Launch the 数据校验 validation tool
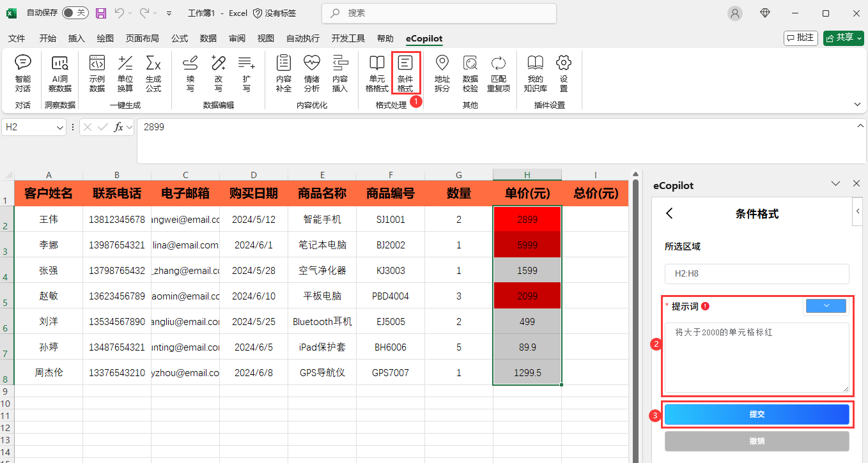Image resolution: width=868 pixels, height=463 pixels. [x=470, y=73]
